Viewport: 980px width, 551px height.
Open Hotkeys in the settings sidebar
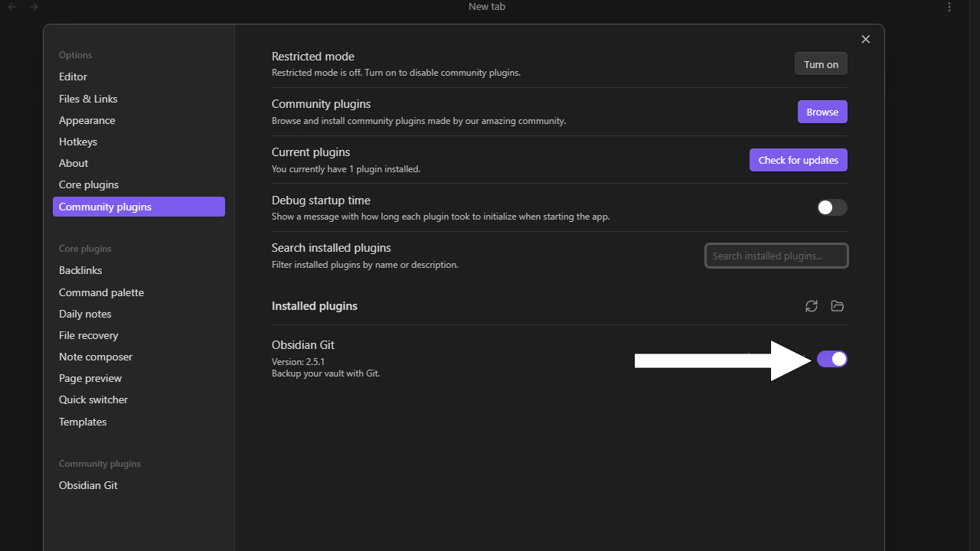click(x=78, y=142)
